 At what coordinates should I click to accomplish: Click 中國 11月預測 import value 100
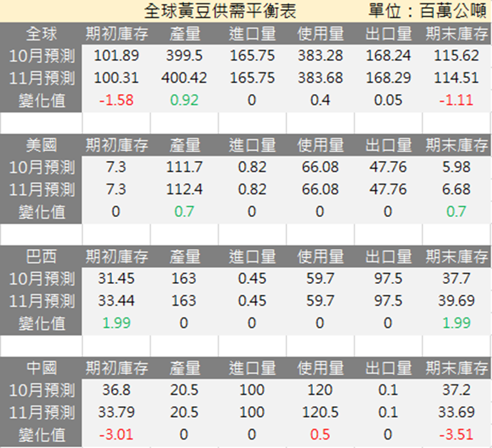click(x=252, y=412)
